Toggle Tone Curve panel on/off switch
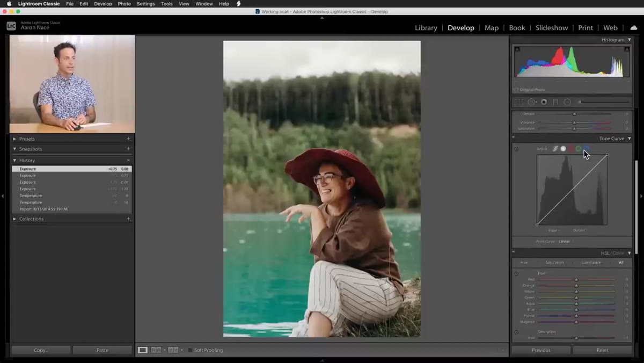The height and width of the screenshot is (363, 644). pyautogui.click(x=513, y=137)
